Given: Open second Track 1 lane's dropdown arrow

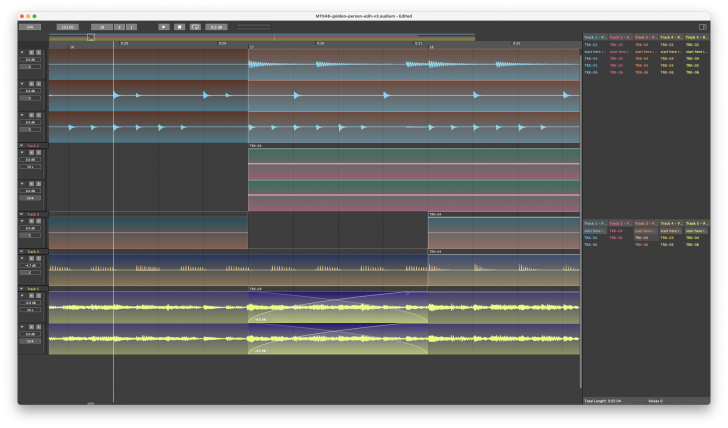Looking at the screenshot, I should 22,84.
